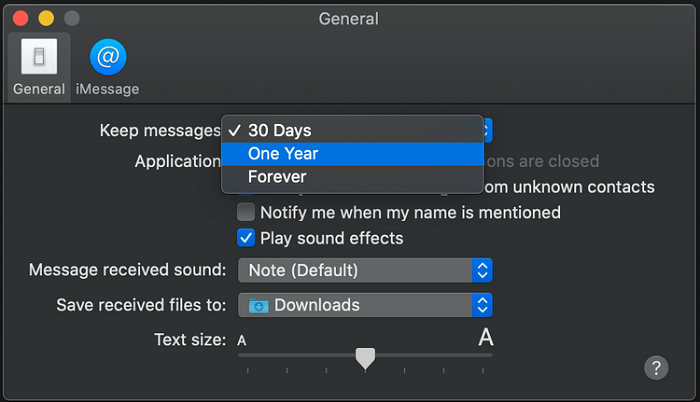Click the help question mark button
The image size is (700, 402).
point(656,368)
